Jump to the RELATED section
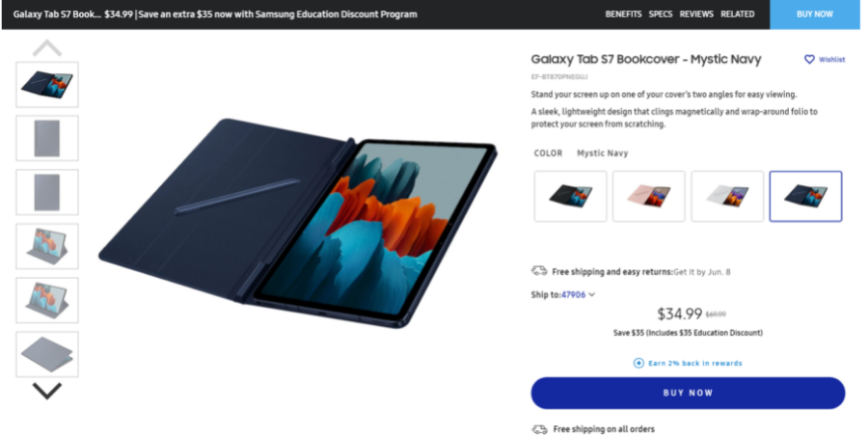868x439 pixels. 738,14
